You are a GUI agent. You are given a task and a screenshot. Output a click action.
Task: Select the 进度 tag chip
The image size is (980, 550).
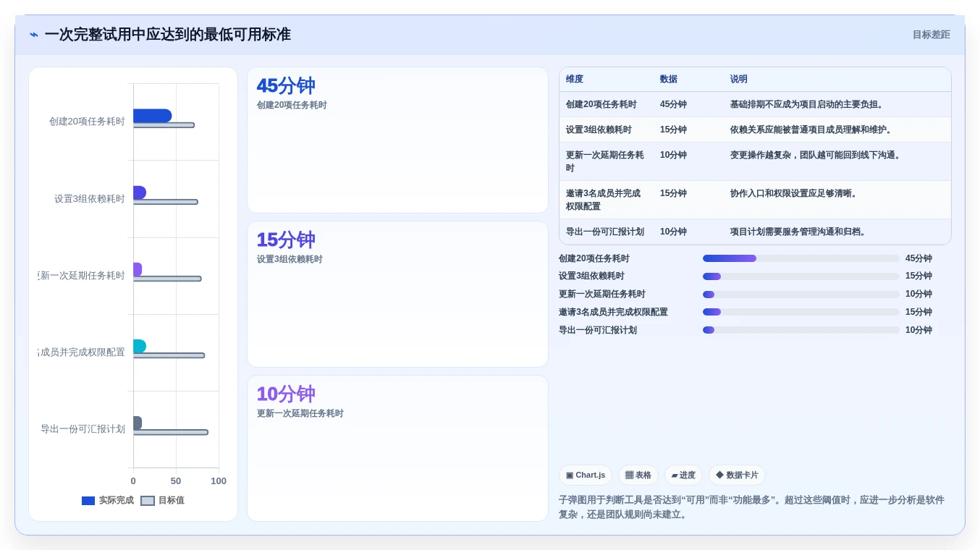pyautogui.click(x=683, y=475)
